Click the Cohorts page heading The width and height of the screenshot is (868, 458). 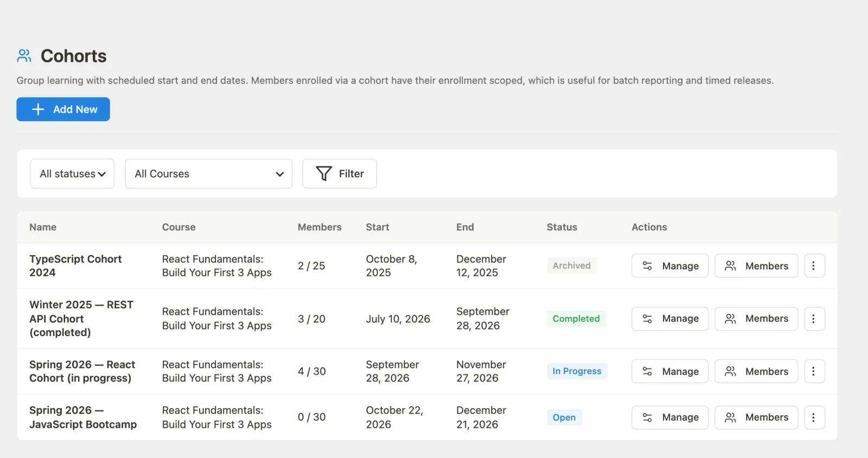(x=74, y=56)
